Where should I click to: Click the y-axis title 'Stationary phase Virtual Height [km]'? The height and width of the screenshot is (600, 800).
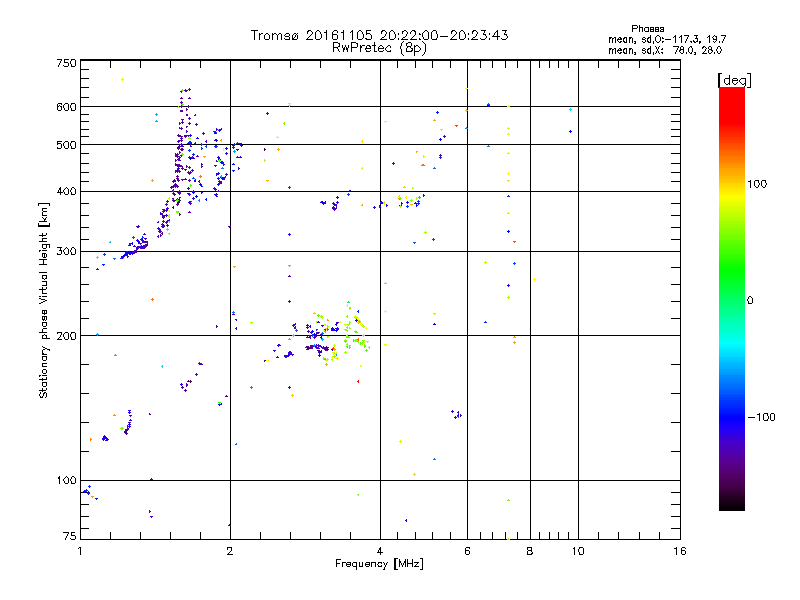[44, 300]
